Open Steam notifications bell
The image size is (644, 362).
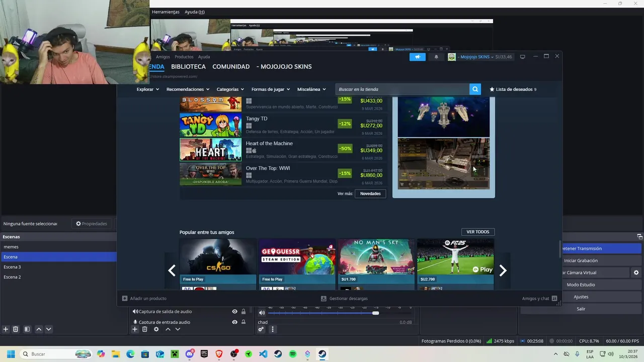[436, 57]
